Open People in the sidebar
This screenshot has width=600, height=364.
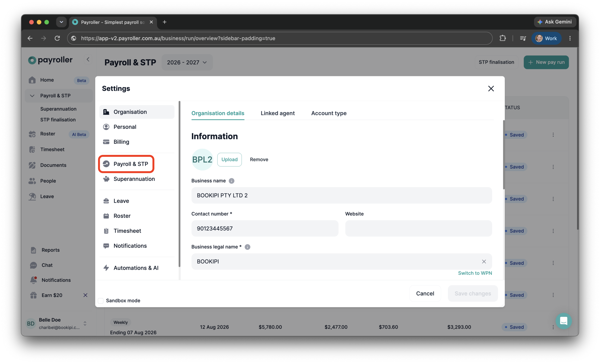(59, 181)
